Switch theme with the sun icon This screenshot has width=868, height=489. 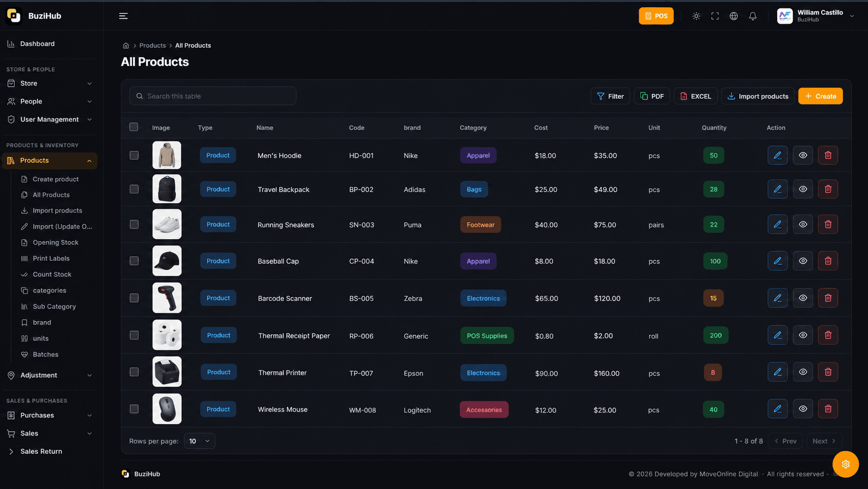pos(696,16)
